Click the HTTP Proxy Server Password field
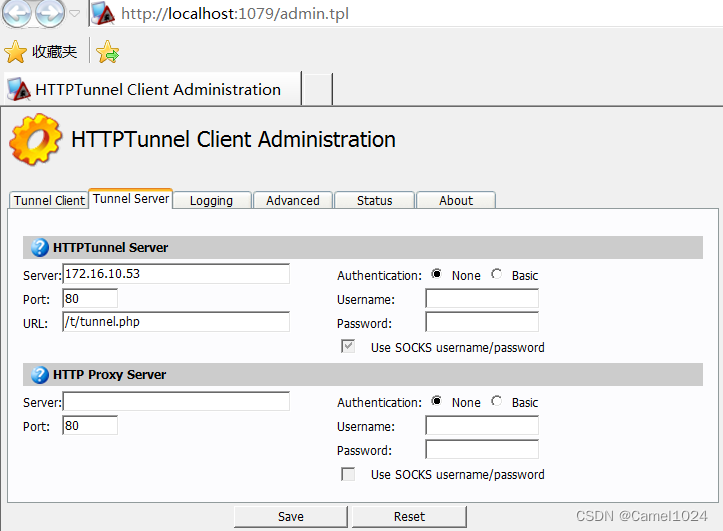Screen dimensions: 723x531 pos(482,449)
